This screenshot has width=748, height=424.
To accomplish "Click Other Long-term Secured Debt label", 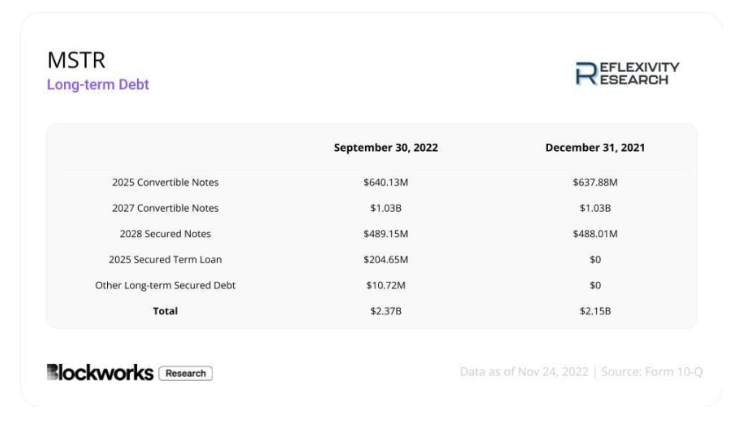I will (x=165, y=285).
